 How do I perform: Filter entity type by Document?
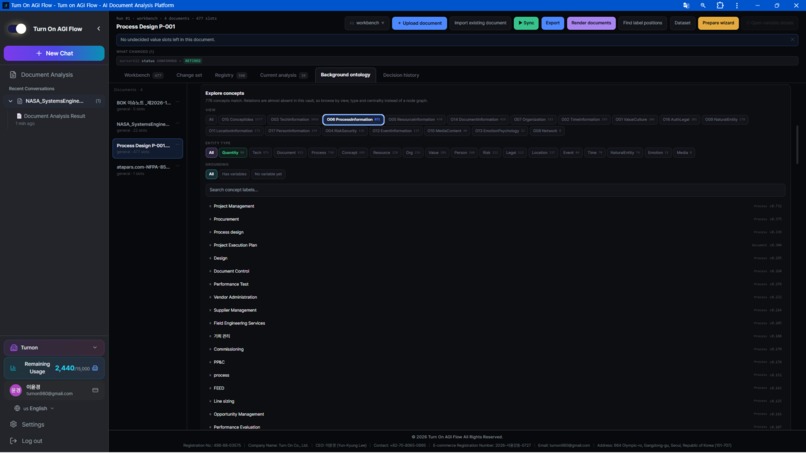tap(290, 153)
